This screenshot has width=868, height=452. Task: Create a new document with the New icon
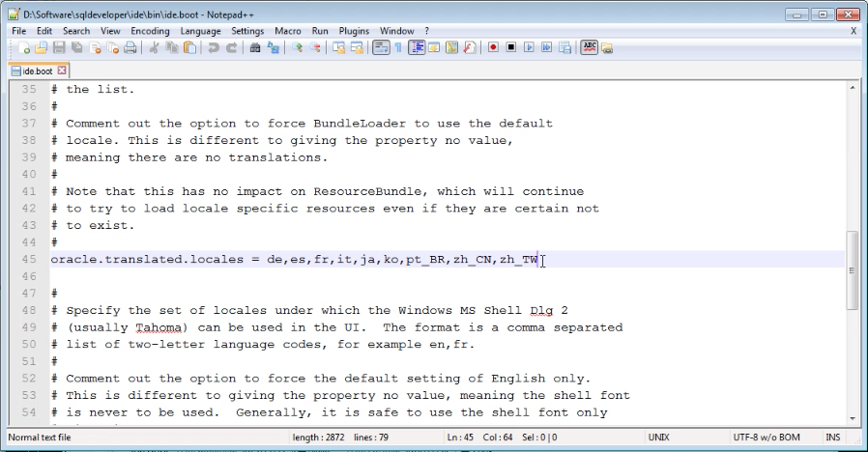click(x=23, y=48)
